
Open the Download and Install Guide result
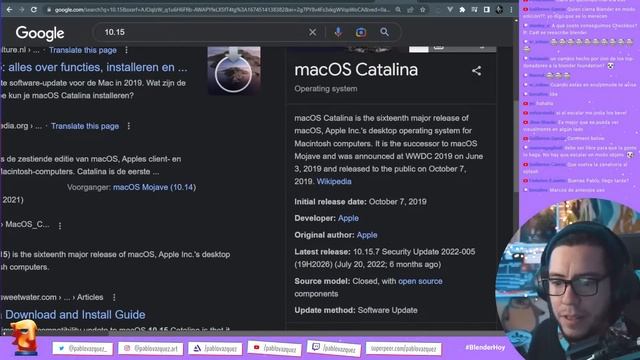click(74, 315)
